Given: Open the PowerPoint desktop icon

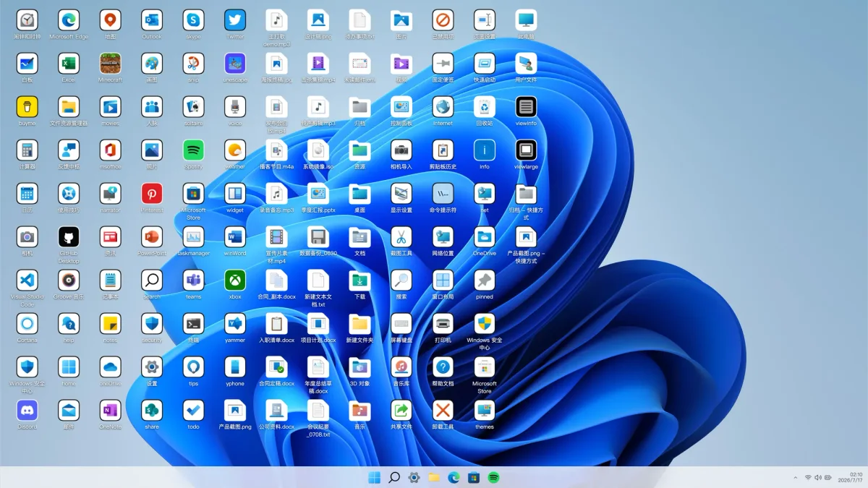Looking at the screenshot, I should [152, 237].
